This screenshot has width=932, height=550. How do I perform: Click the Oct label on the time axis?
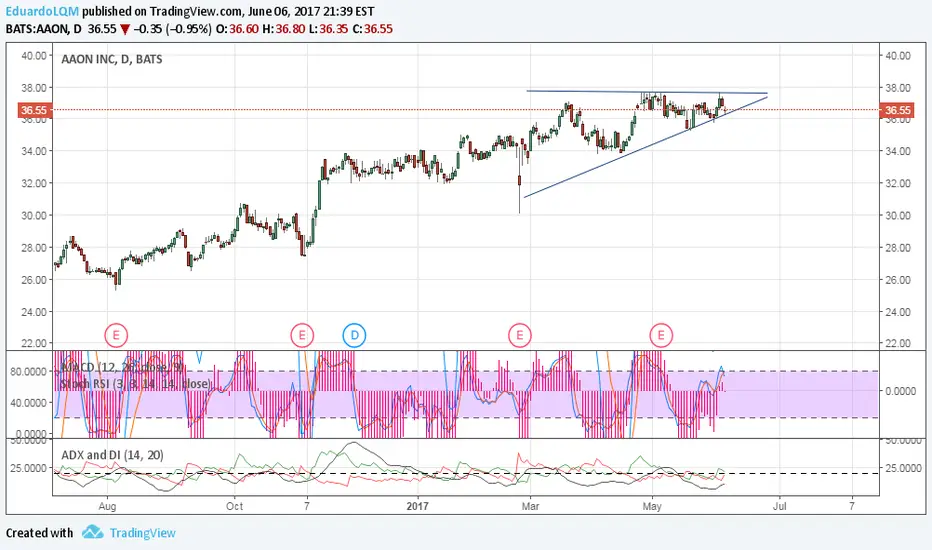tap(234, 506)
